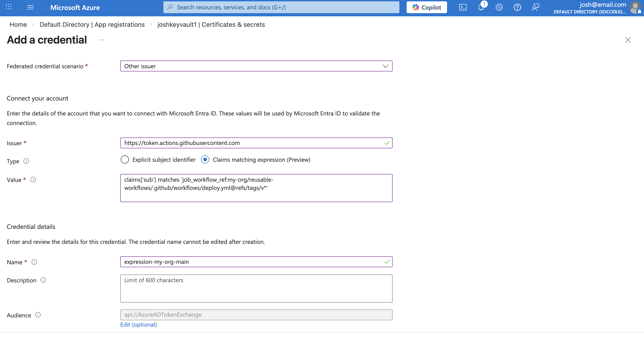Viewport: 644px width, 338px height.
Task: Open portal settings gear
Action: [499, 7]
